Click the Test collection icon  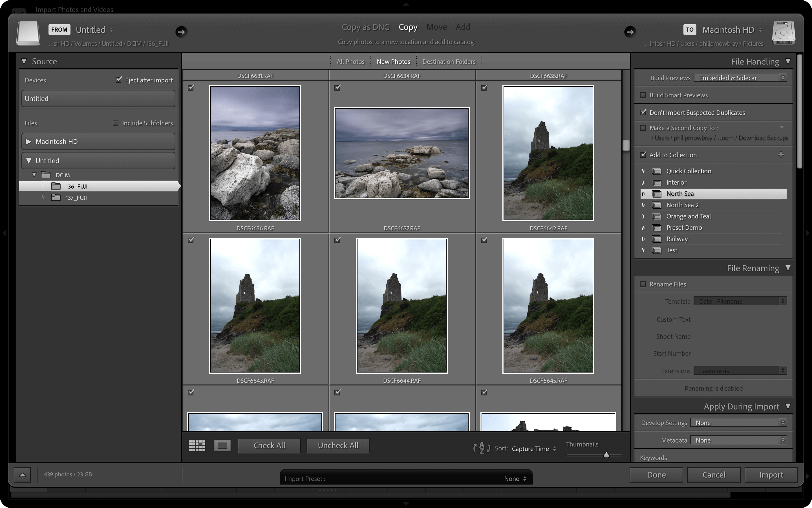pyautogui.click(x=657, y=250)
